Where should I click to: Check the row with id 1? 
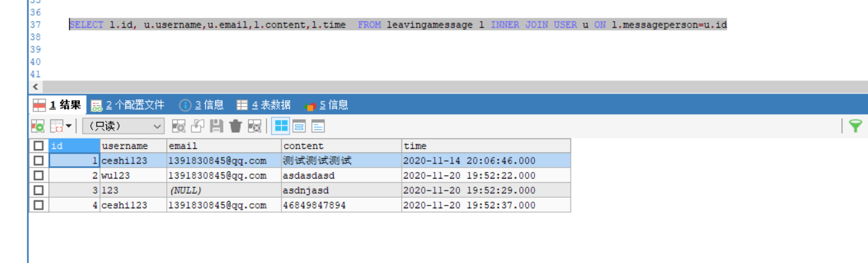39,160
